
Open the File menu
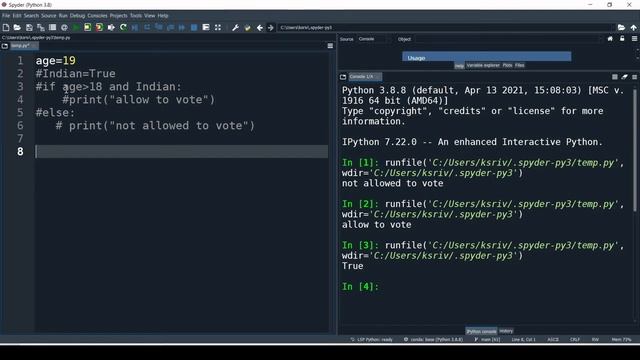6,16
